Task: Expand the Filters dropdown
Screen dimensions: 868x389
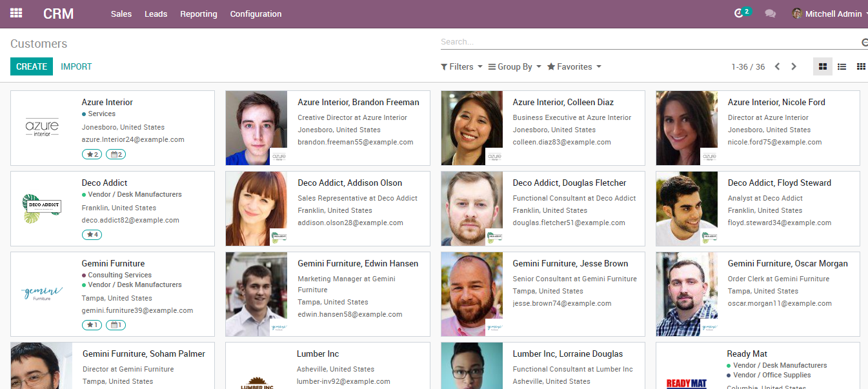Action: point(461,66)
